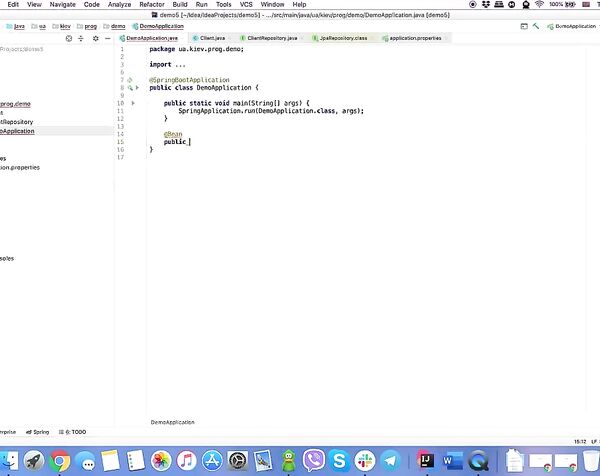600x476 pixels.
Task: Open the Spring tool window button
Action: 39,432
